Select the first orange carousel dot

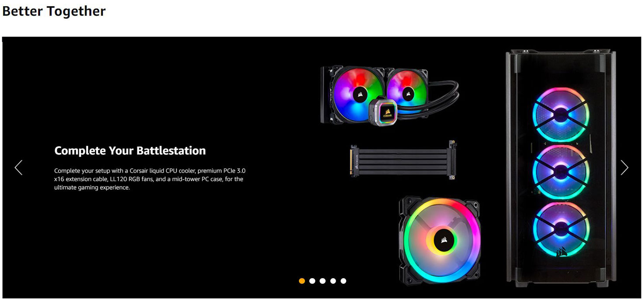tap(302, 281)
